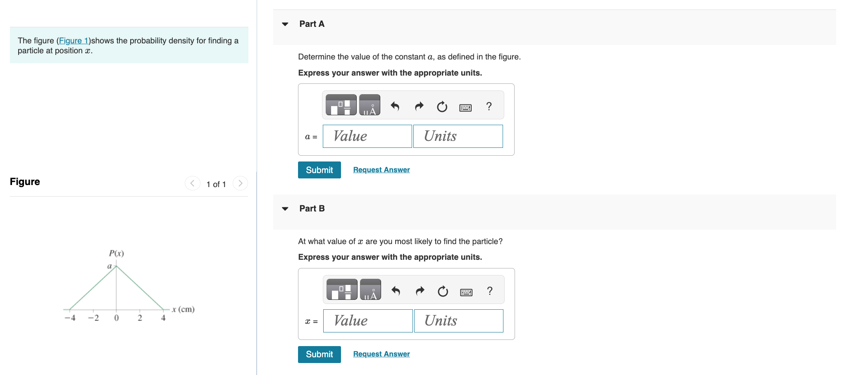
Task: Open the units (μÅ) symbol palette in Part B
Action: (371, 290)
